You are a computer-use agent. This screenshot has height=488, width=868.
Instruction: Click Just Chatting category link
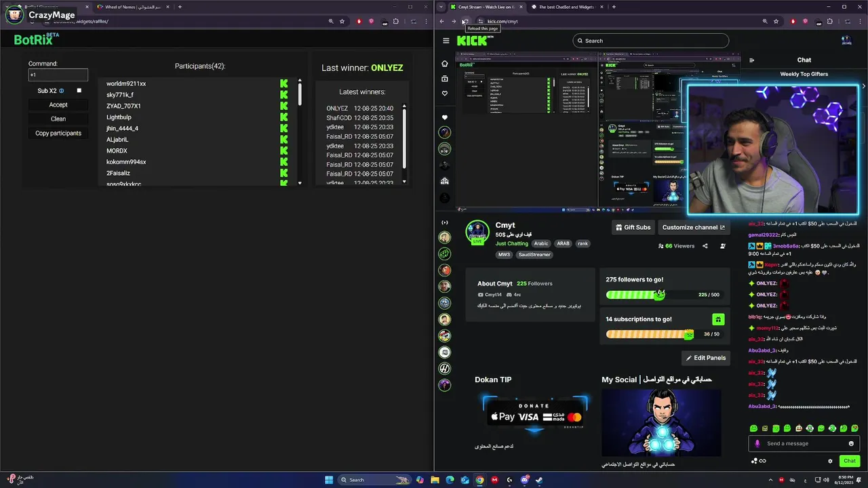pos(511,243)
